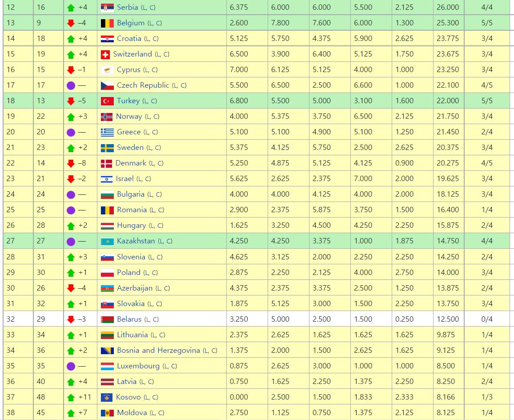Open the Turkey link
Screen dimensions: 514x420
pyautogui.click(x=128, y=101)
